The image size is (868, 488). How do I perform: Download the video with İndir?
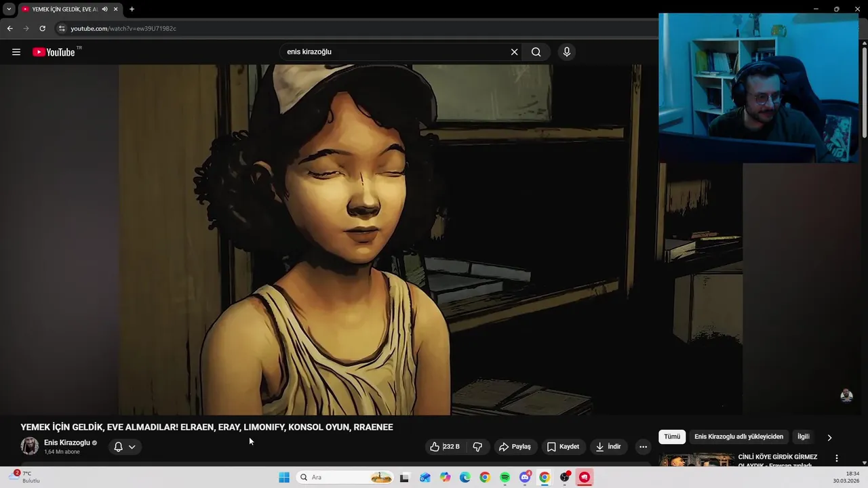(608, 447)
